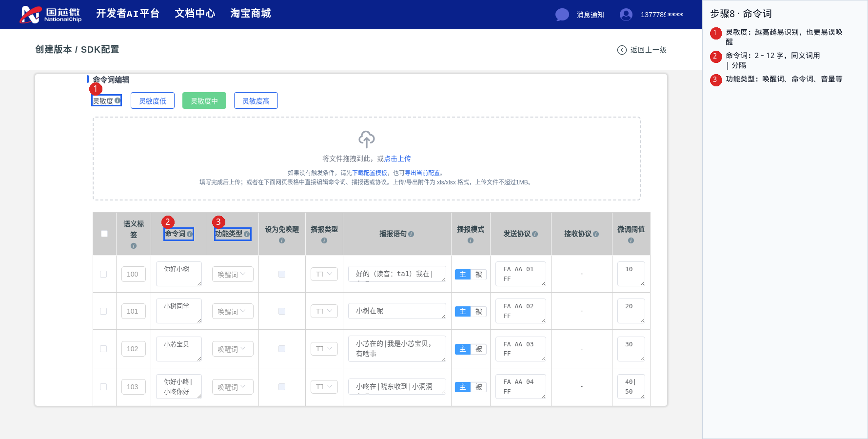Screen dimensions: 868x439
Task: Toggle 设为免唤醒 checkbox in 你好小树 row
Action: pyautogui.click(x=282, y=274)
